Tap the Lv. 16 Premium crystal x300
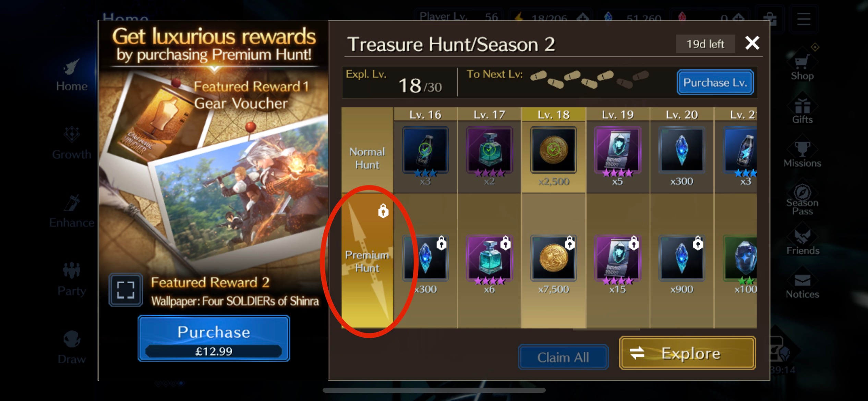This screenshot has height=401, width=868. click(425, 258)
